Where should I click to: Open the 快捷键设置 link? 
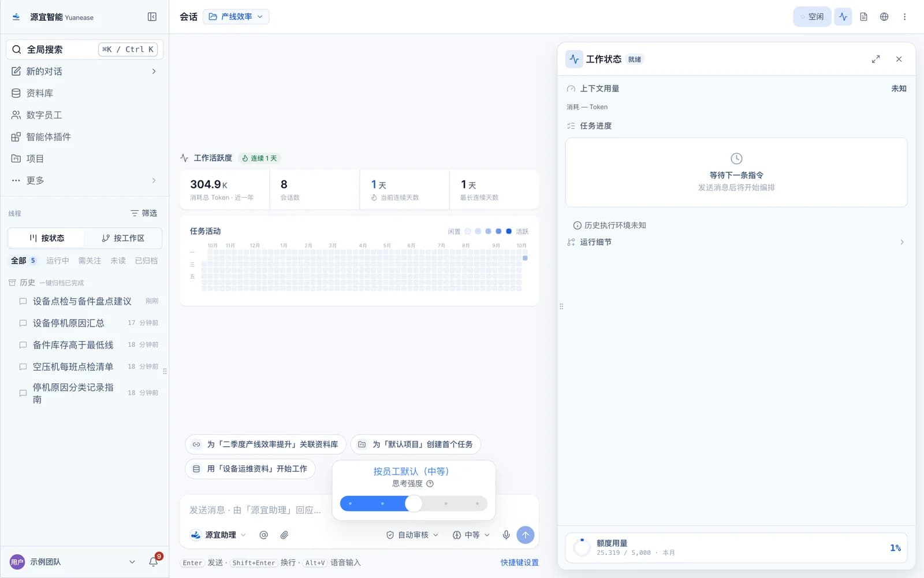tap(519, 562)
